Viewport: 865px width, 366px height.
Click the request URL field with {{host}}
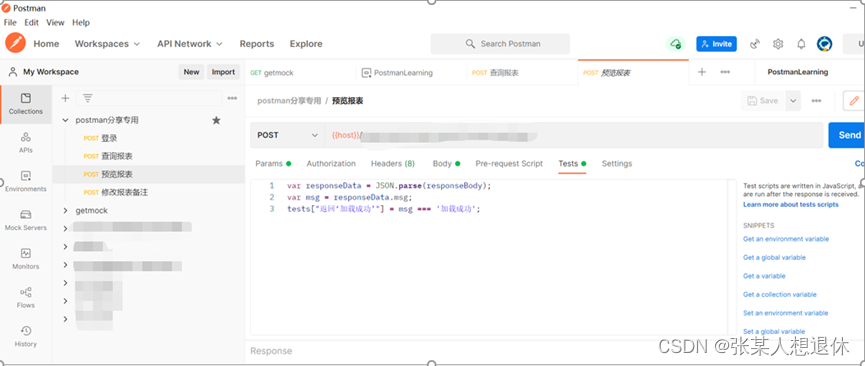pyautogui.click(x=574, y=135)
